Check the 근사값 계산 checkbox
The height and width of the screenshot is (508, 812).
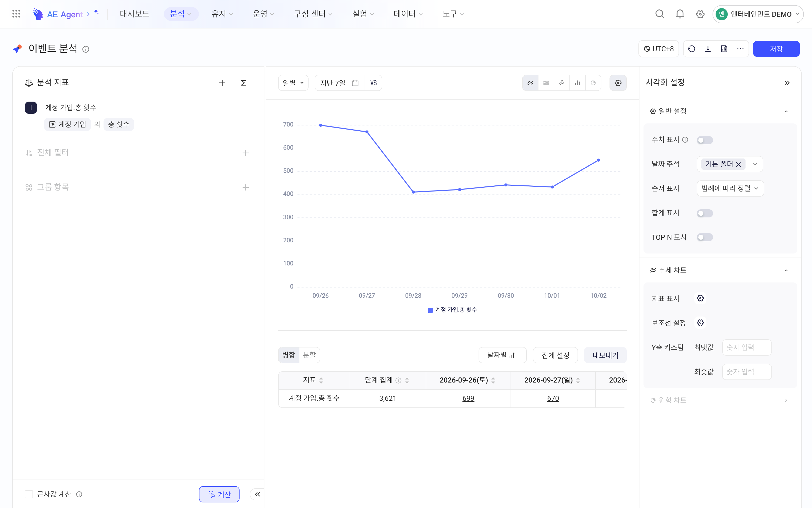coord(29,494)
